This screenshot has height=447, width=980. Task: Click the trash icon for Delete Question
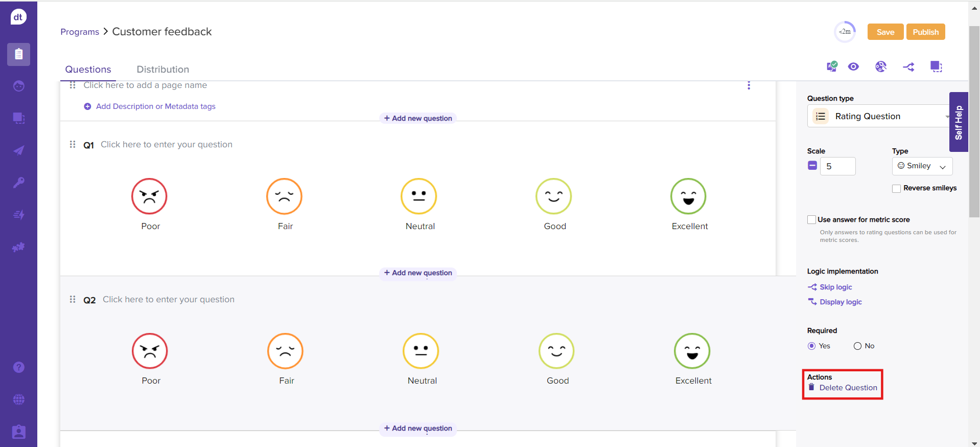pos(811,388)
